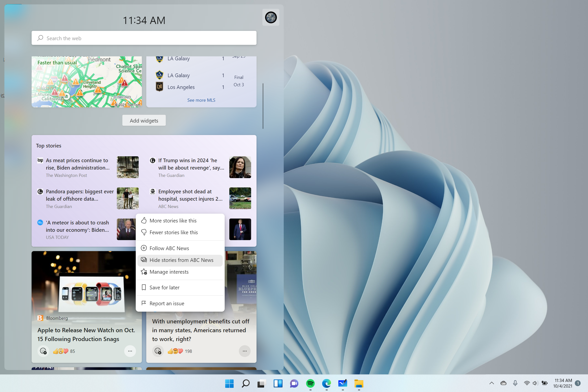This screenshot has height=392, width=588.
Task: Click the Top stories heading
Action: (49, 146)
